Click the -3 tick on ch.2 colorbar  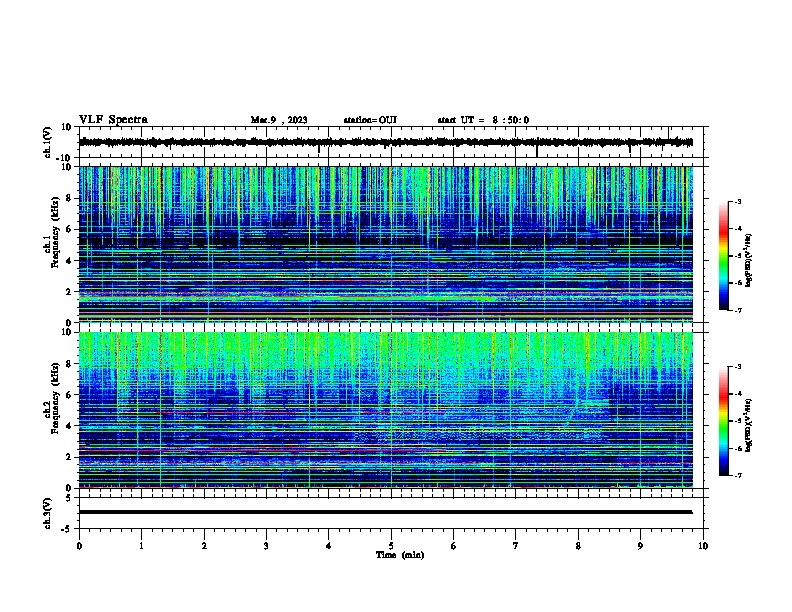738,367
